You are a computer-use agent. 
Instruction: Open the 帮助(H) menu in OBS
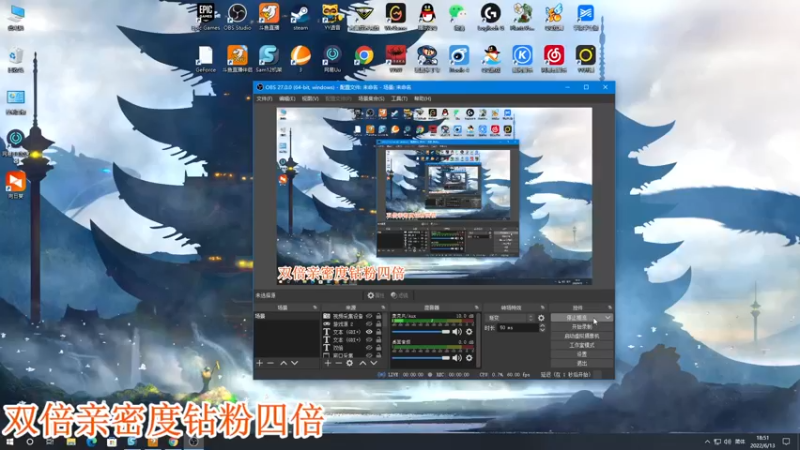pyautogui.click(x=422, y=98)
